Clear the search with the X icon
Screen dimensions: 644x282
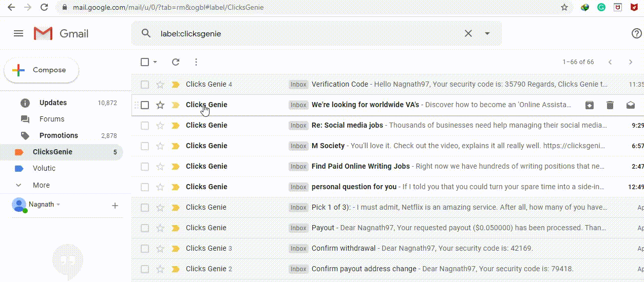pyautogui.click(x=468, y=33)
